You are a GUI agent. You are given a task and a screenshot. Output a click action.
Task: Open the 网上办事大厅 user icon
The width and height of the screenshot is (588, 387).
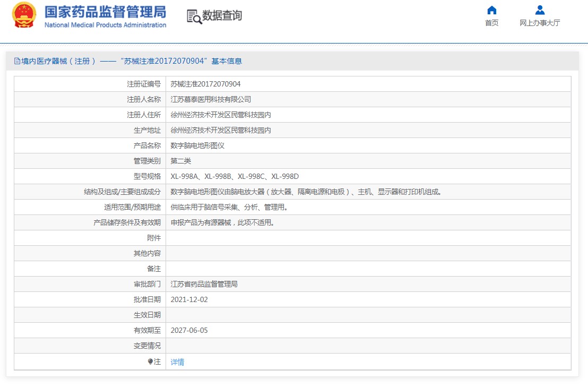tap(540, 10)
